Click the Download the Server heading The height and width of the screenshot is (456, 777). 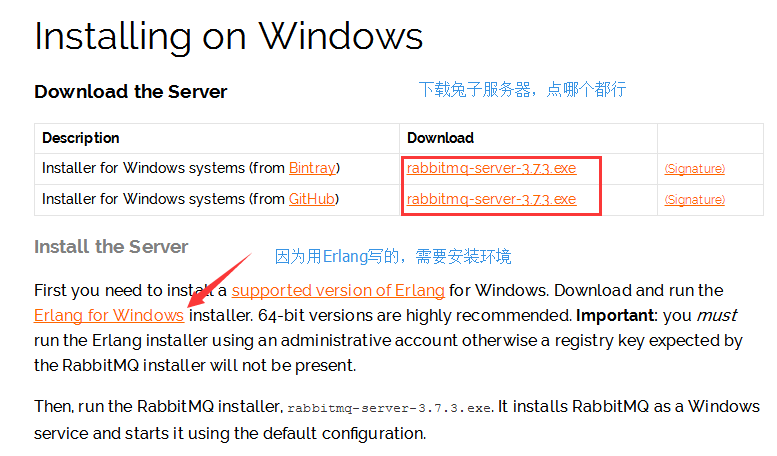point(130,92)
